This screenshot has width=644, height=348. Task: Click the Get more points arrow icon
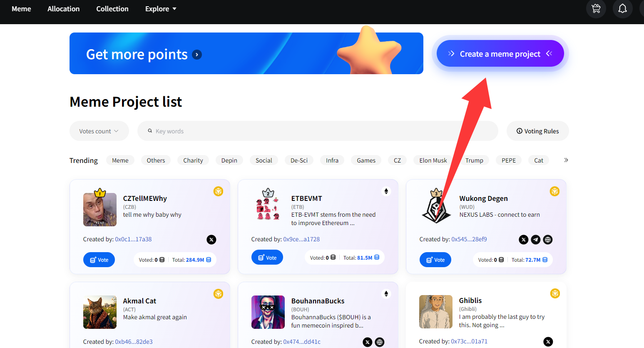(x=197, y=55)
